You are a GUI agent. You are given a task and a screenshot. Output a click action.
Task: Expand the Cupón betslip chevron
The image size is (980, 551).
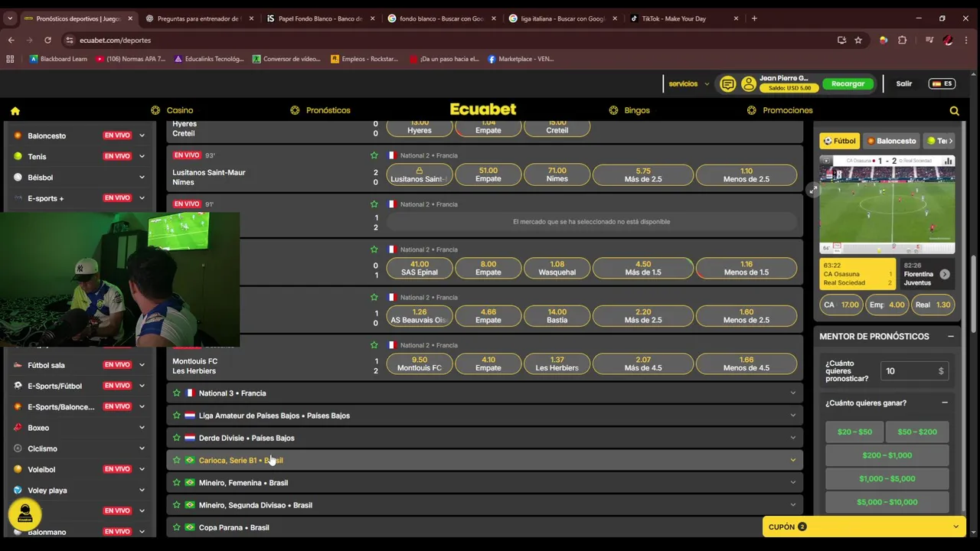pos(955,527)
